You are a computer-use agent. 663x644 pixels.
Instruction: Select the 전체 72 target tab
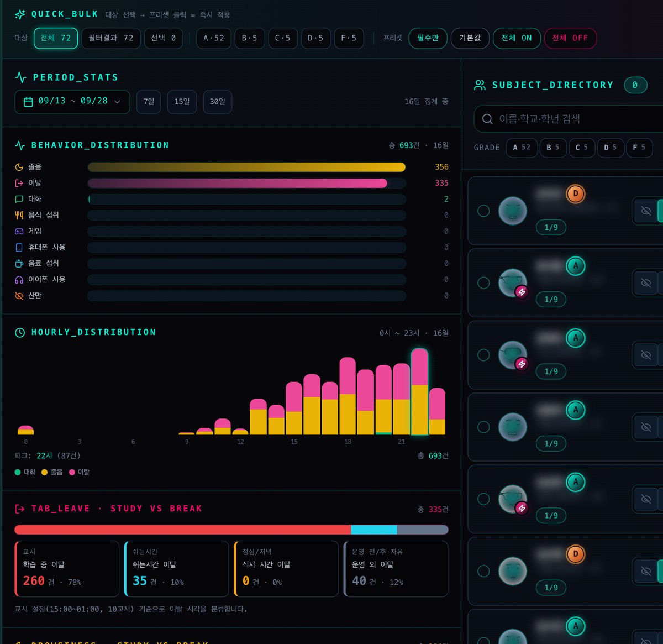click(x=56, y=38)
